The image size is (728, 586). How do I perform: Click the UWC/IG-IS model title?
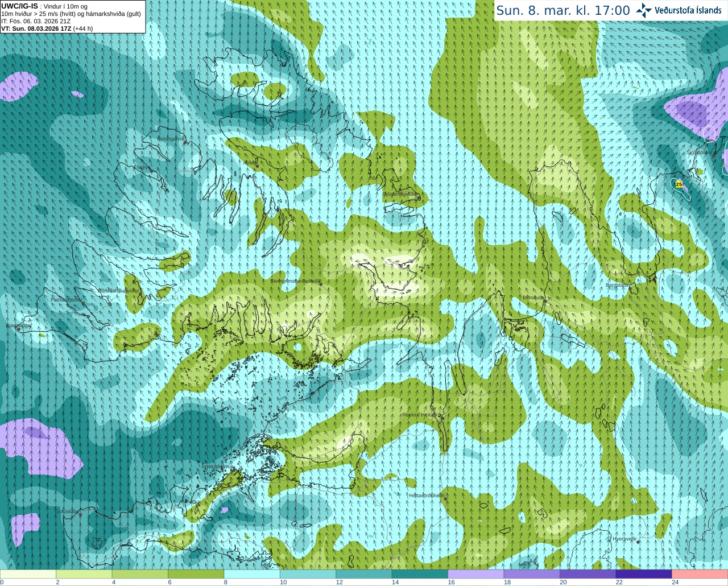click(20, 6)
